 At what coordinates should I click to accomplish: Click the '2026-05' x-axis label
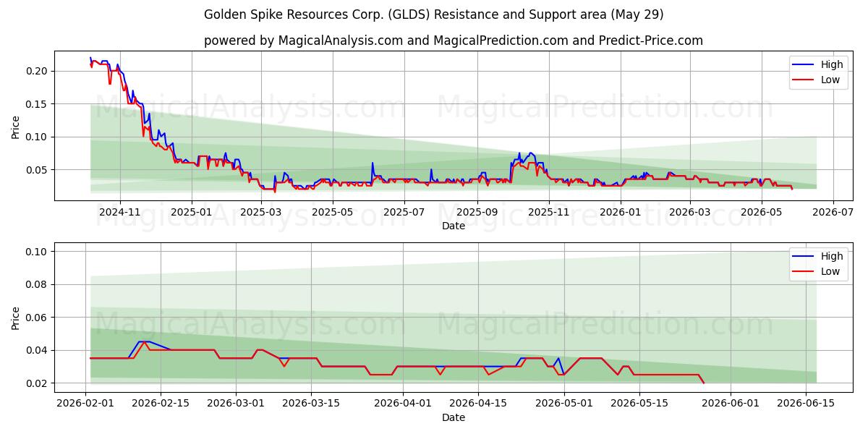coord(762,213)
